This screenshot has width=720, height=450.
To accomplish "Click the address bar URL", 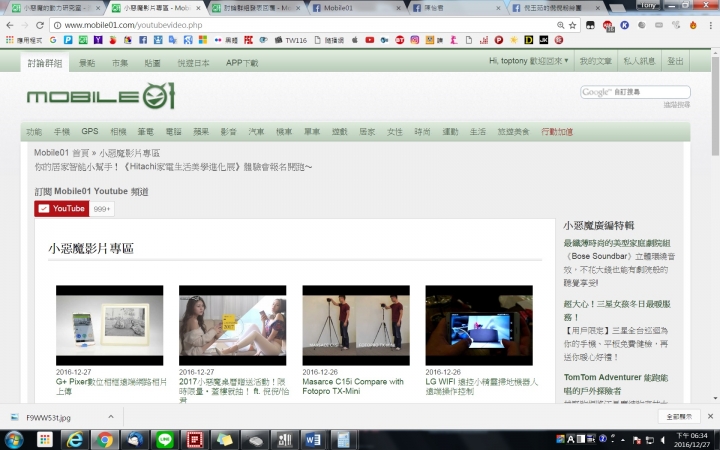I will [133, 25].
